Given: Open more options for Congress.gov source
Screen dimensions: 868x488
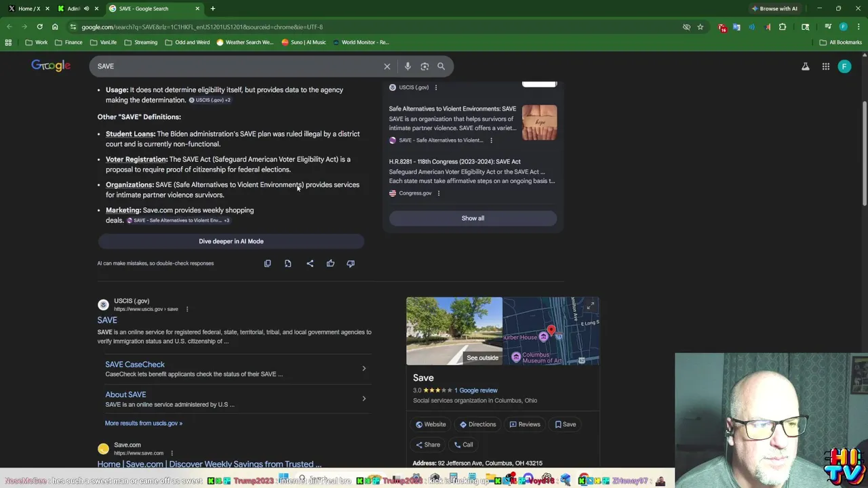Looking at the screenshot, I should [x=439, y=193].
